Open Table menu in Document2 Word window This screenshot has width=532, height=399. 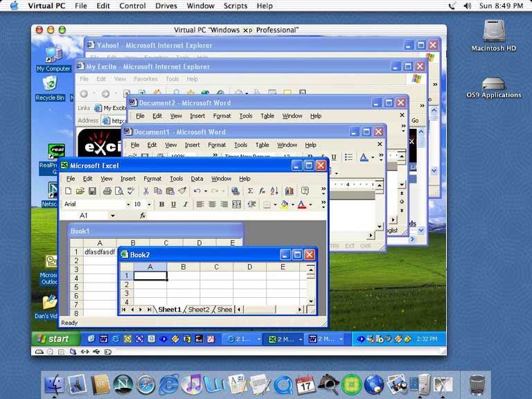[267, 116]
